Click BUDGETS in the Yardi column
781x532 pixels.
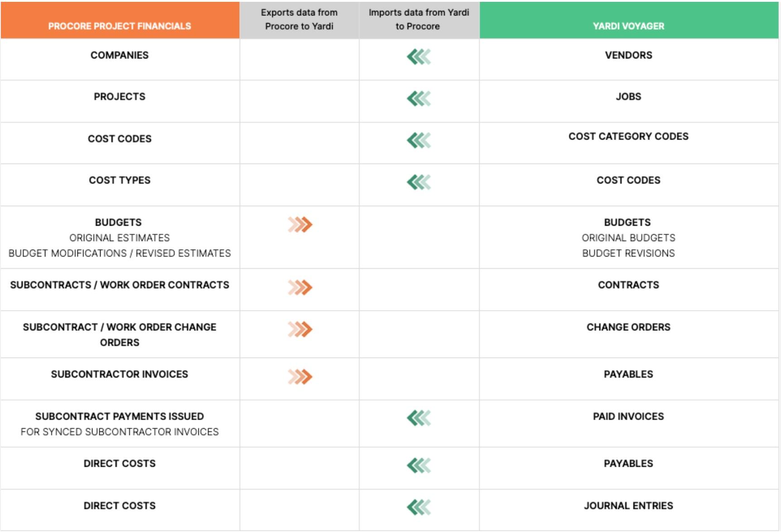tap(627, 222)
